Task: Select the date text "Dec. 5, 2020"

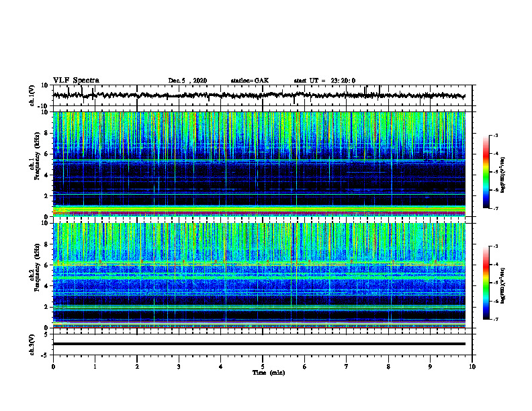Action: pyautogui.click(x=187, y=81)
